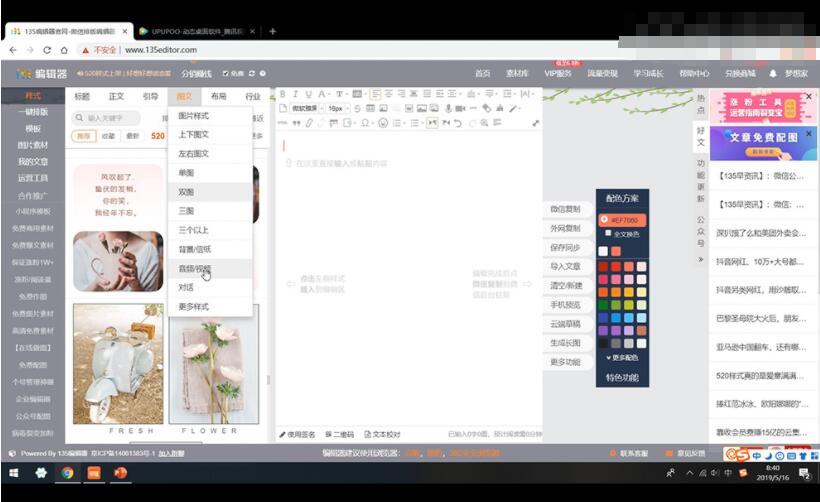Expand 更多配色 in color scheme panel

[622, 358]
